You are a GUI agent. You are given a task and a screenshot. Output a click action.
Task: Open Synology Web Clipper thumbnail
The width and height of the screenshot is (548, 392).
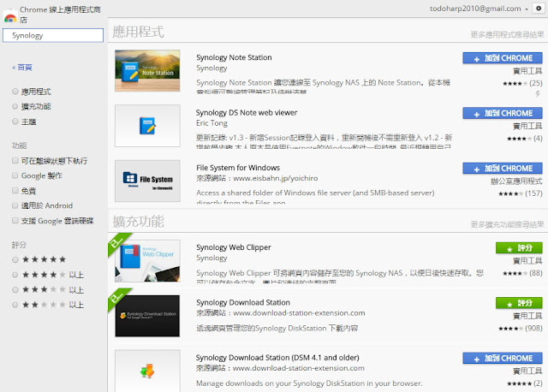click(147, 261)
